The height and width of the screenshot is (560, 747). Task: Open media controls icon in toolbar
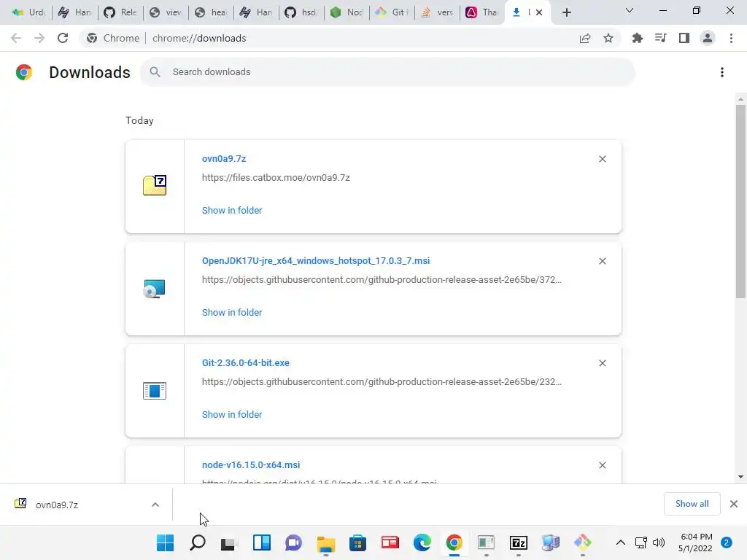(x=661, y=38)
